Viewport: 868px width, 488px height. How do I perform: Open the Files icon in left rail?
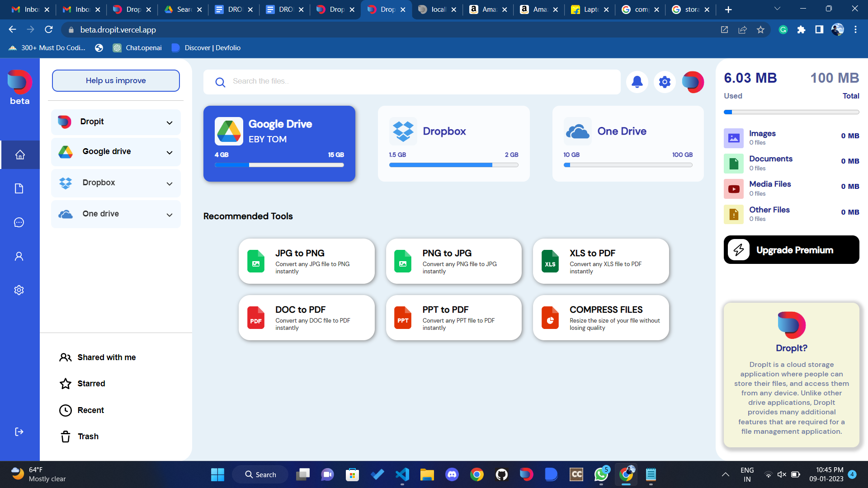click(x=19, y=188)
